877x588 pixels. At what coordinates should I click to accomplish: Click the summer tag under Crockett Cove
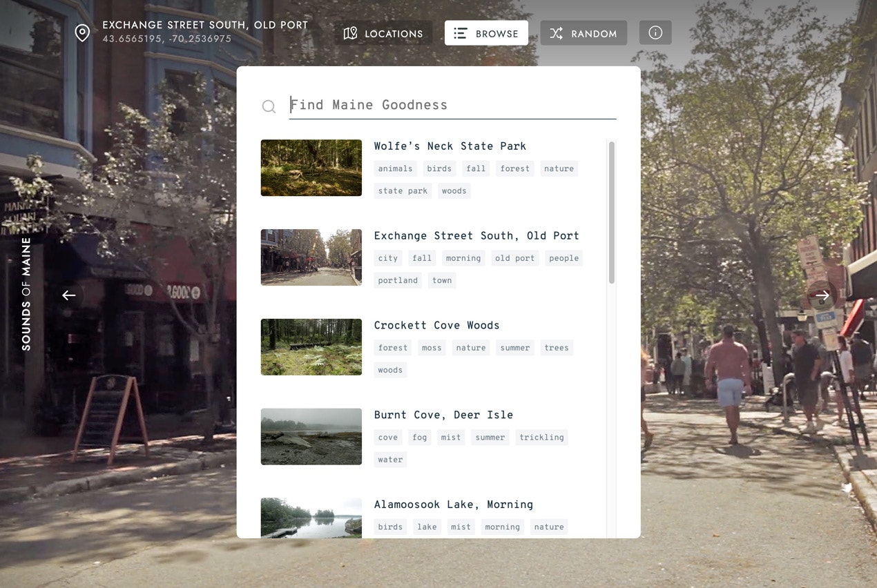point(515,348)
